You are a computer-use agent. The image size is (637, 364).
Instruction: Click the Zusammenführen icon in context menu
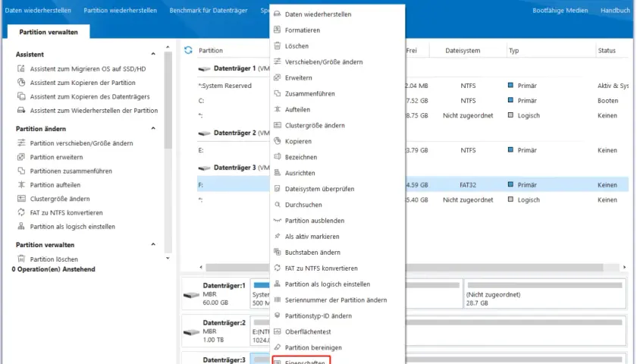[277, 93]
